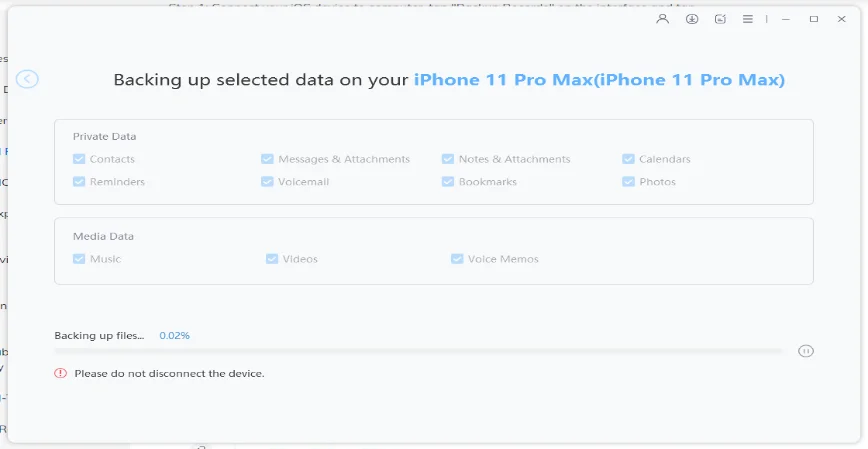The image size is (868, 449).
Task: Click the back arrow icon
Action: 27,79
